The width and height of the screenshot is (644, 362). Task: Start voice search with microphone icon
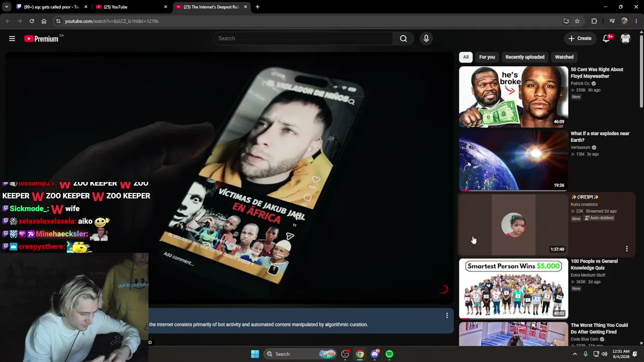426,38
